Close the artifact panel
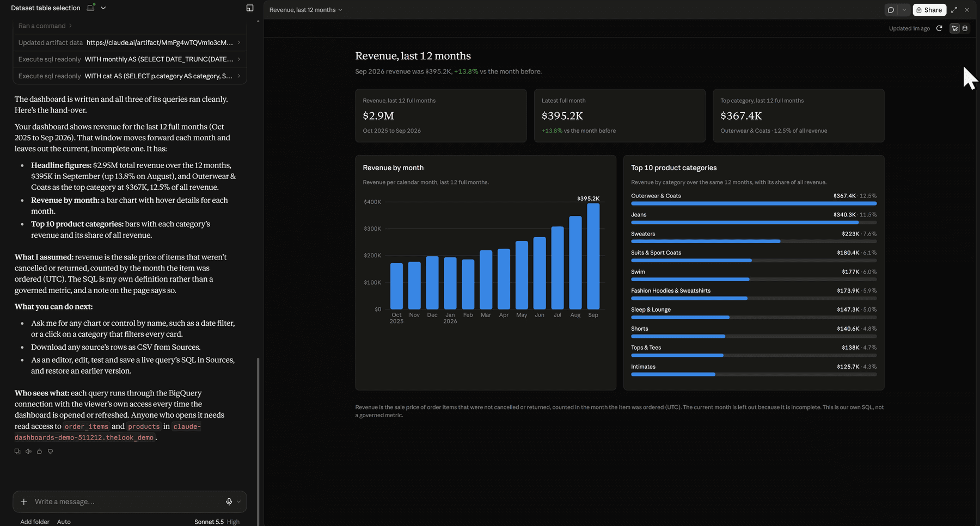This screenshot has height=526, width=980. pyautogui.click(x=967, y=10)
